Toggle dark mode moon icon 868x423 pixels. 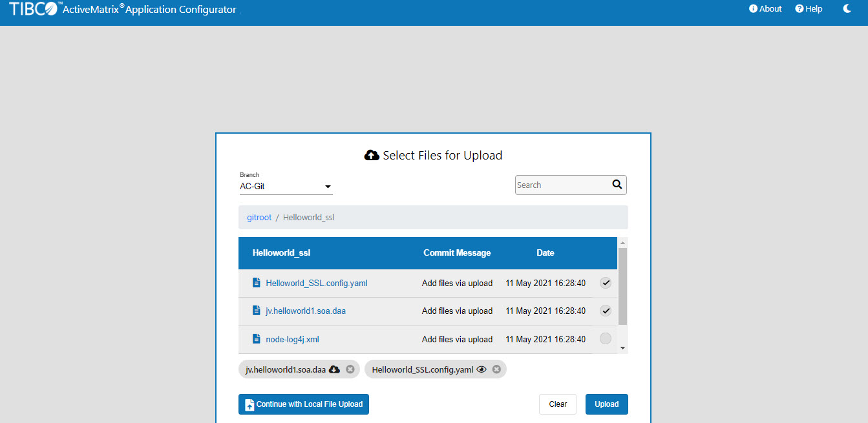pos(847,9)
